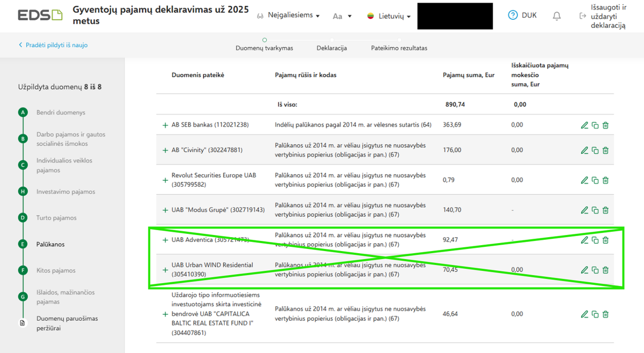Open the Neįgaliesiems accessibility dropdown
The width and height of the screenshot is (644, 353).
click(x=289, y=16)
